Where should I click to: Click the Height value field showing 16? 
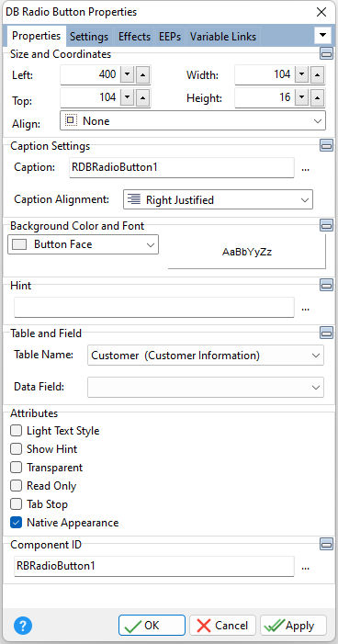(265, 97)
